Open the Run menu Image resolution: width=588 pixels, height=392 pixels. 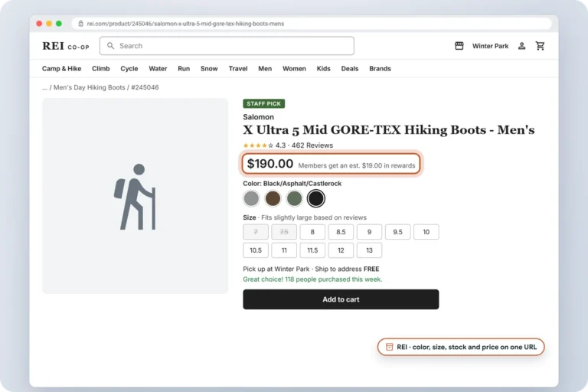(x=184, y=69)
